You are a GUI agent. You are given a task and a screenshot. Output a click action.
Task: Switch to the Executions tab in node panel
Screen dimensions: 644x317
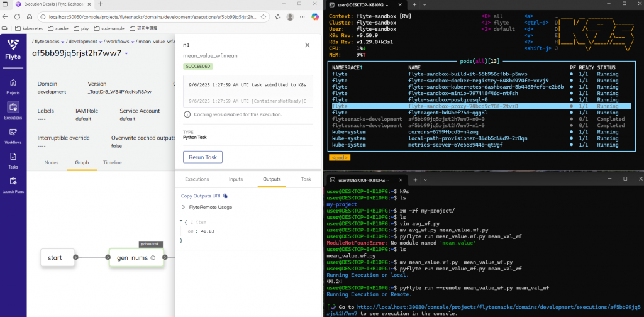pyautogui.click(x=197, y=179)
